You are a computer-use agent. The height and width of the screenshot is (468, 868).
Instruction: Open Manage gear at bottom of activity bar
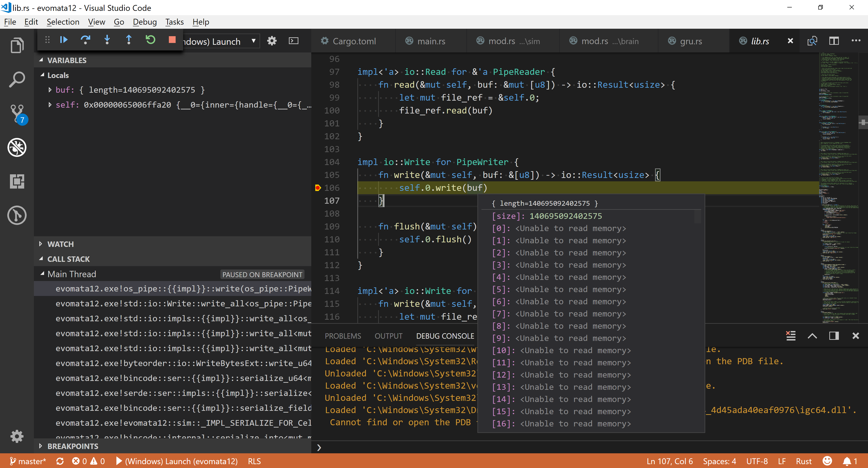(17, 436)
